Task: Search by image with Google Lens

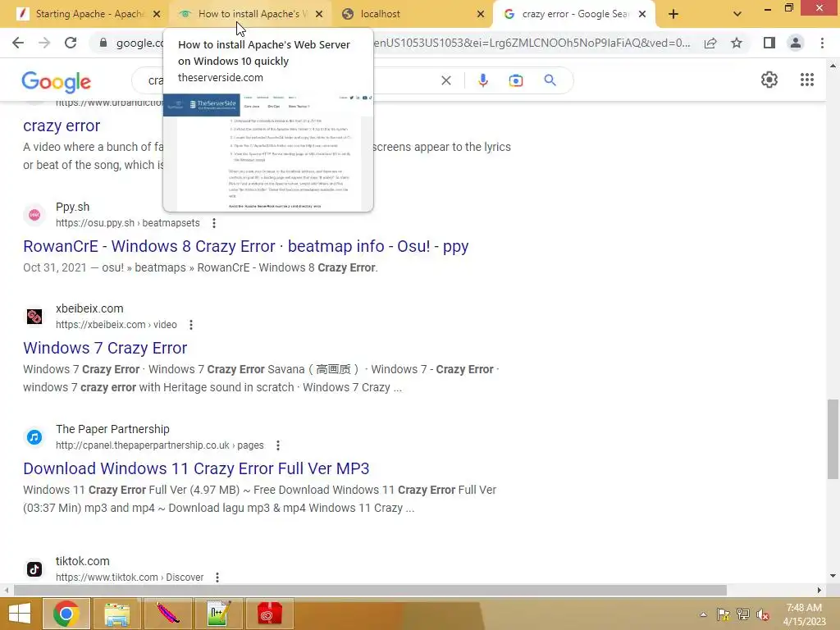Action: coord(516,80)
